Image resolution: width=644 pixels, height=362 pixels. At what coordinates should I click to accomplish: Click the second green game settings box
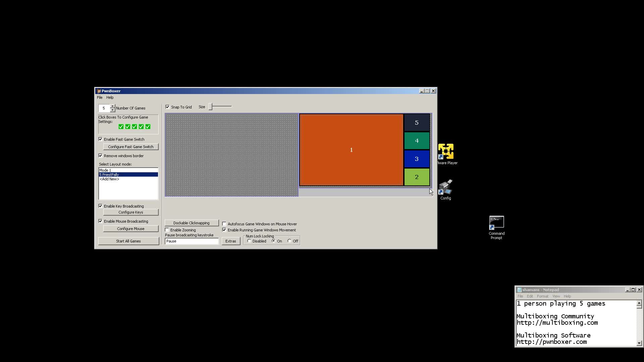click(x=128, y=127)
